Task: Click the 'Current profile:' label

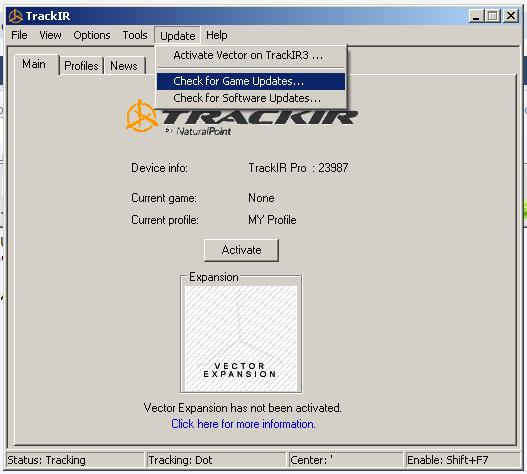Action: pos(165,220)
